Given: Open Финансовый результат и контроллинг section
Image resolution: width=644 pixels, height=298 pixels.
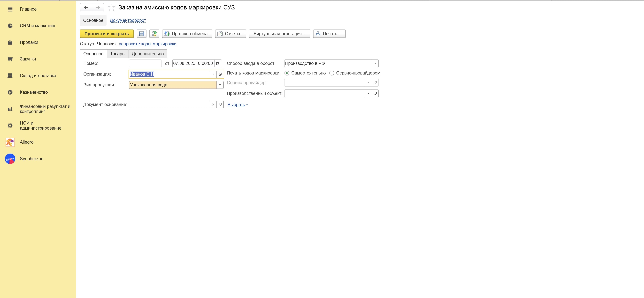Looking at the screenshot, I should [x=45, y=109].
